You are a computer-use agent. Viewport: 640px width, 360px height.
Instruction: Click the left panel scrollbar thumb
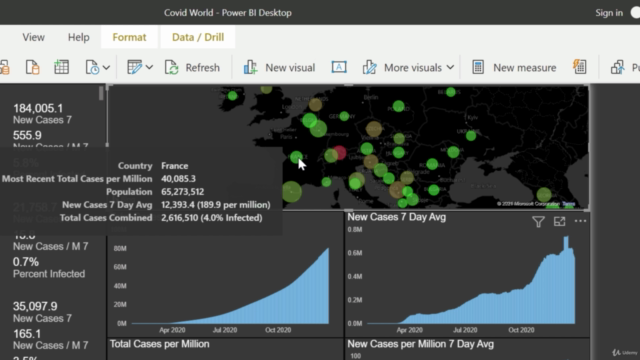(x=101, y=93)
